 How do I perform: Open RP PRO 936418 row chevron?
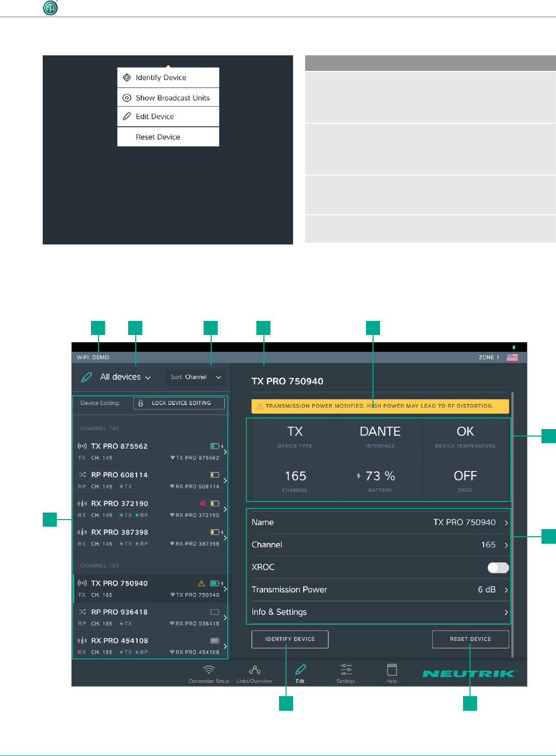point(225,618)
